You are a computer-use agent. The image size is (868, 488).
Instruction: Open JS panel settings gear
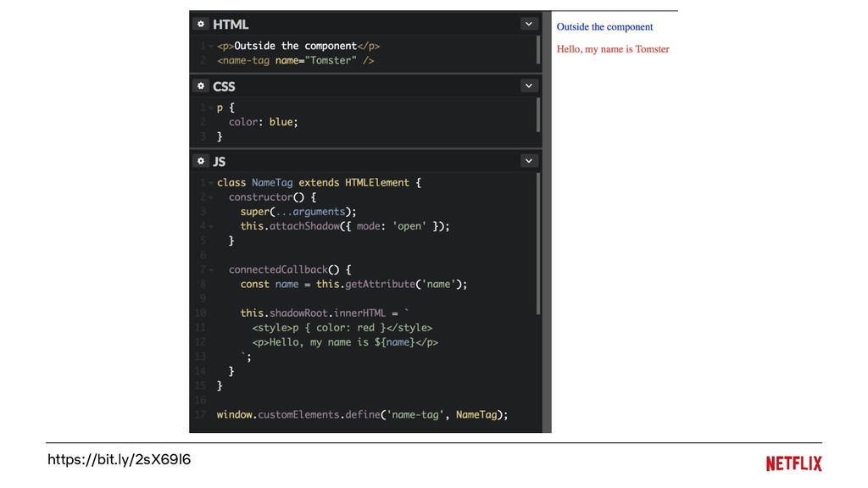point(201,161)
